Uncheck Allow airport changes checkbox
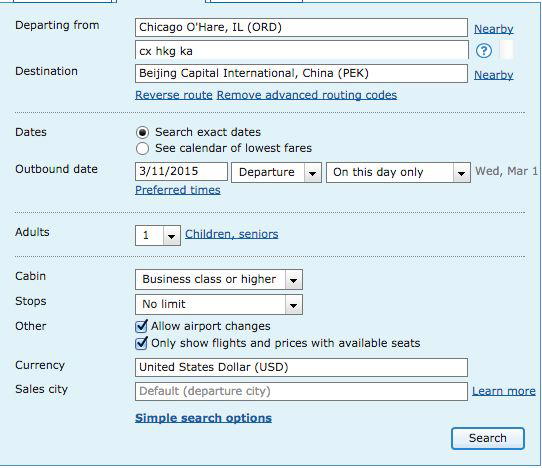 [141, 326]
